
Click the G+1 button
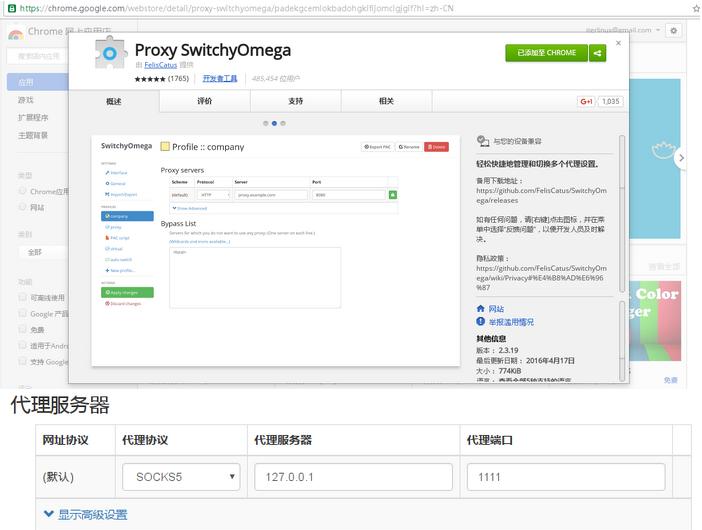pyautogui.click(x=586, y=101)
